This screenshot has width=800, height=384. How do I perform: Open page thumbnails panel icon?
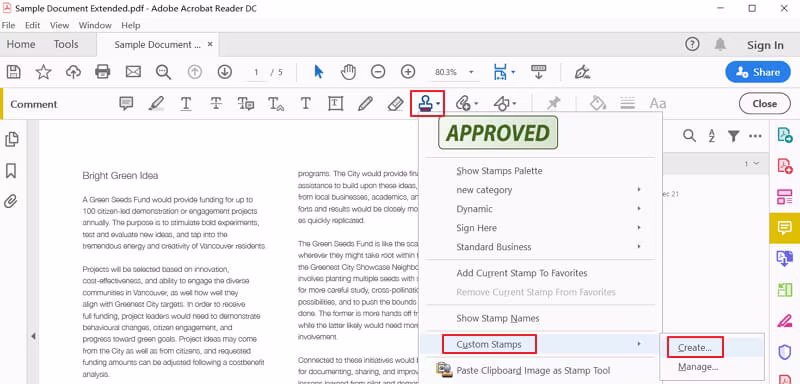(x=11, y=139)
